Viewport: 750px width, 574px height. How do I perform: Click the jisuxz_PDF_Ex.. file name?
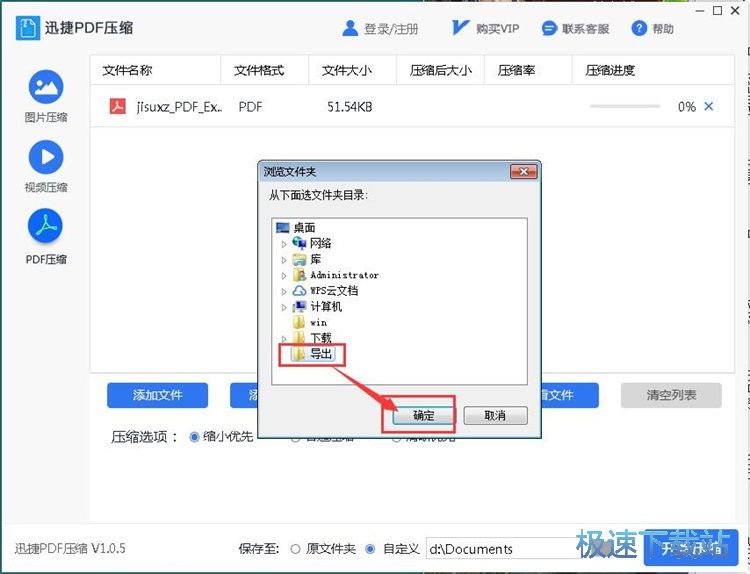point(179,107)
